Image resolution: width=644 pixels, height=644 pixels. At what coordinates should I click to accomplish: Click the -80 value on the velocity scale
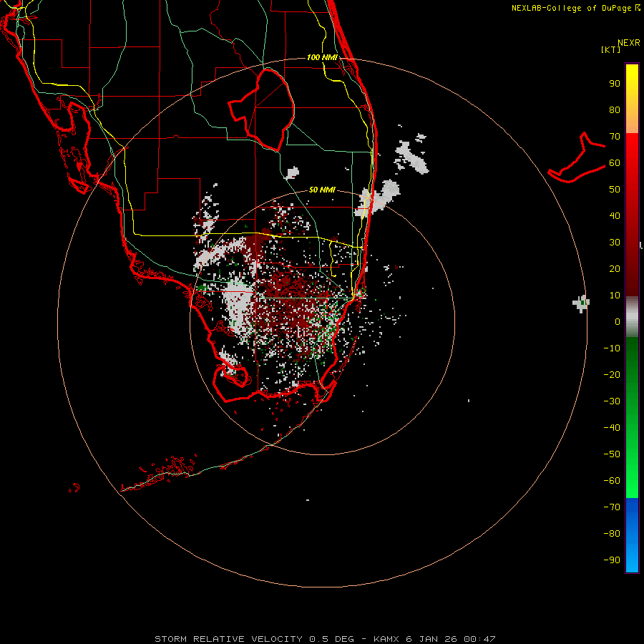[612, 534]
